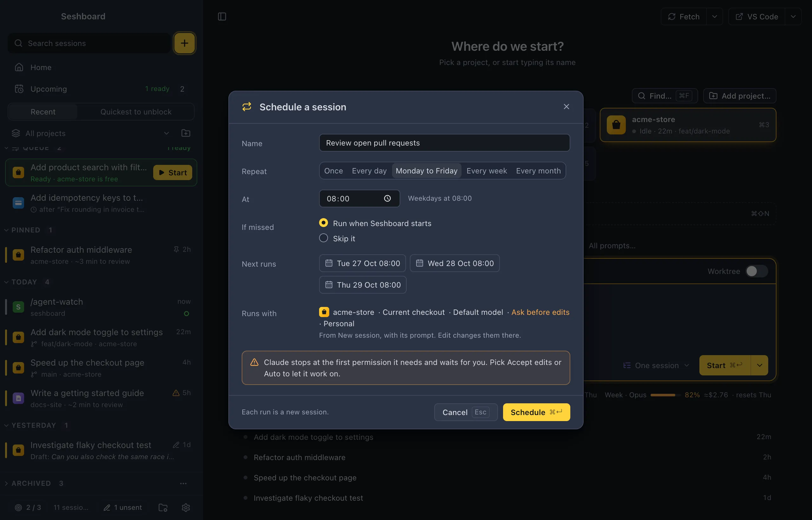Viewport: 812px width, 520px height.
Task: Click the S avatar for /agent-watch
Action: (x=18, y=307)
